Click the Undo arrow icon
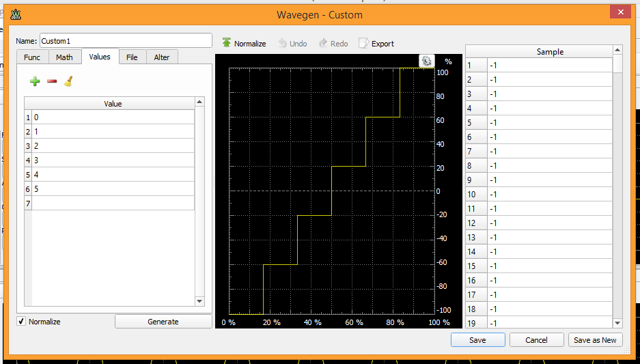 282,43
